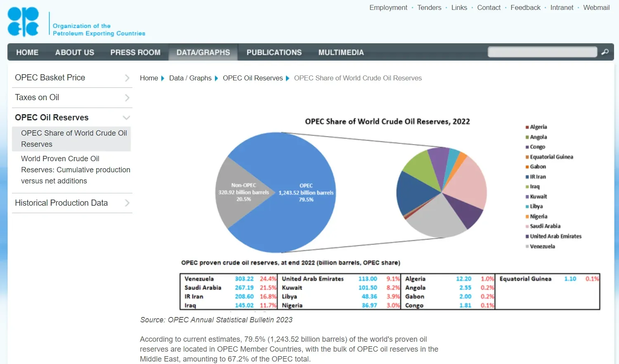619x364 pixels.
Task: Open the Contact link
Action: click(x=489, y=7)
